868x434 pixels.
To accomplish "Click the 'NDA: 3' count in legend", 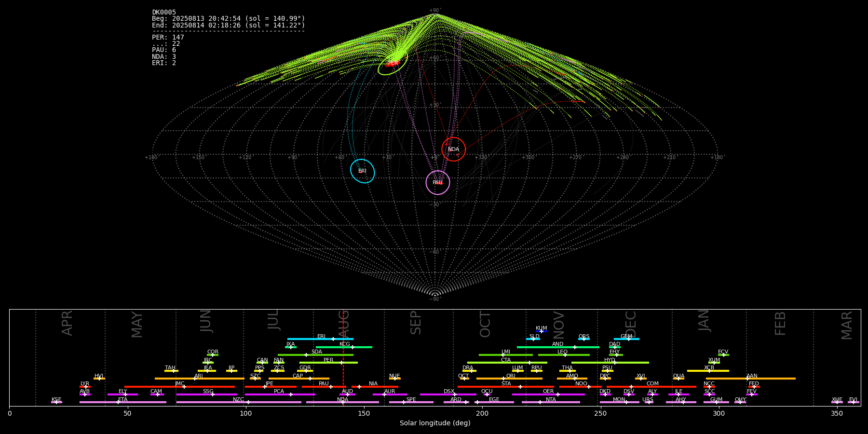I will [x=164, y=56].
